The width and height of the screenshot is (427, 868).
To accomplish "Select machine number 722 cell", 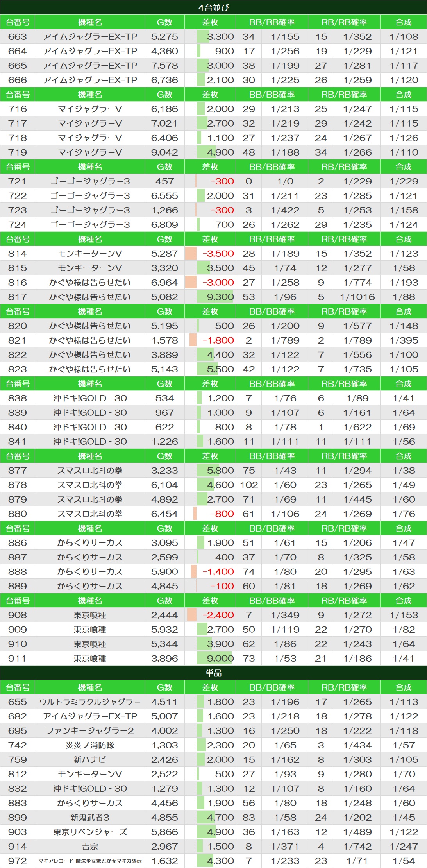I will [x=18, y=196].
